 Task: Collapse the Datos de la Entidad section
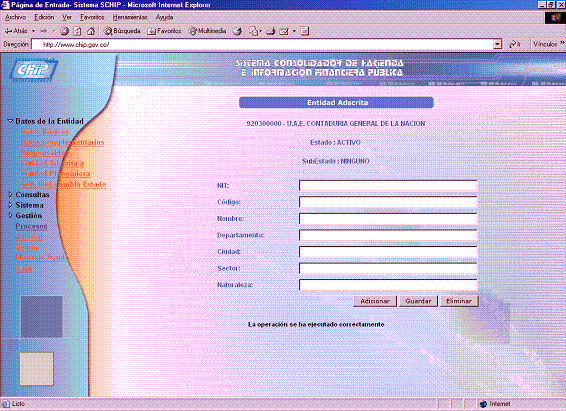(x=10, y=121)
